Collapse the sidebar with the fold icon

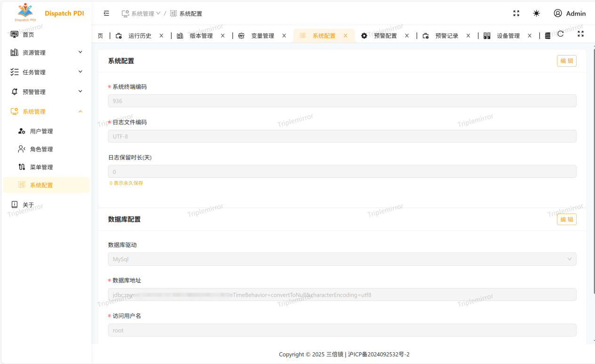[106, 13]
